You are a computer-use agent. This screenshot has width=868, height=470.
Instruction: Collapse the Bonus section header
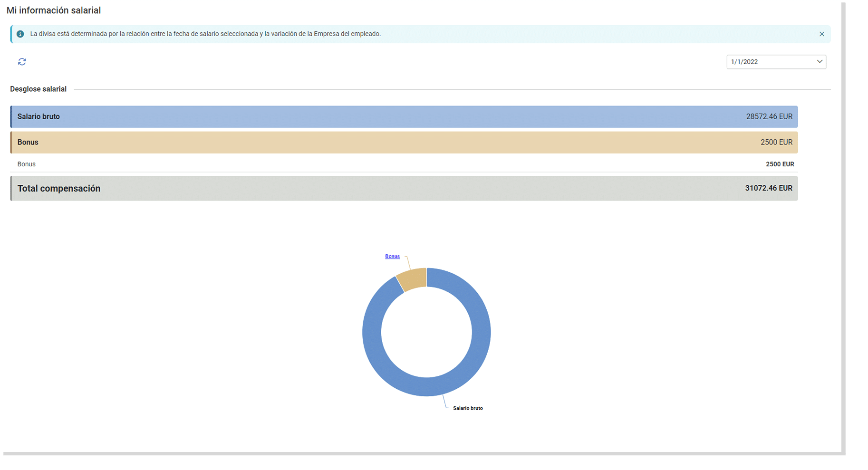404,142
